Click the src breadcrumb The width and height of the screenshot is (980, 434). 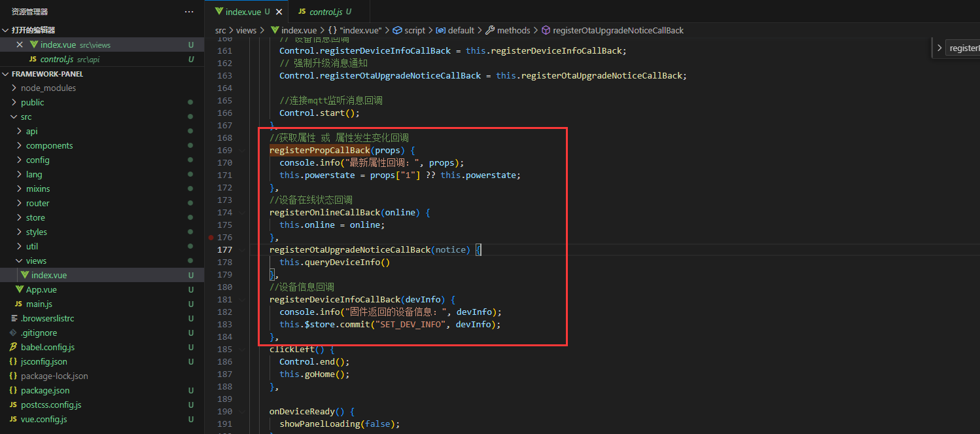[x=220, y=30]
